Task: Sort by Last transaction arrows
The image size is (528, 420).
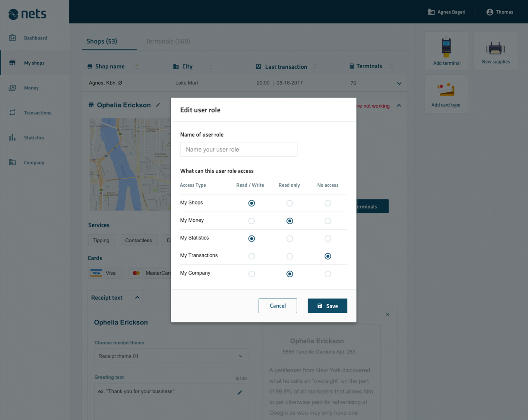Action: (x=315, y=66)
